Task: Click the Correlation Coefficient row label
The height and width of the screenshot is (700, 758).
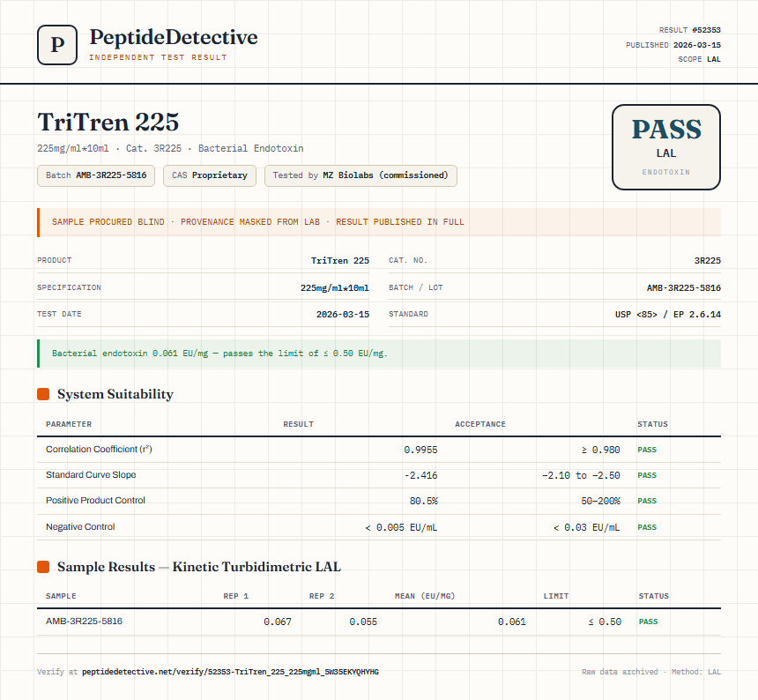Action: click(x=99, y=449)
